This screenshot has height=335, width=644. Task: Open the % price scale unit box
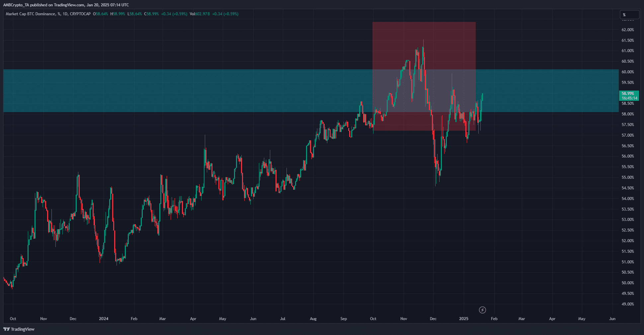629,15
